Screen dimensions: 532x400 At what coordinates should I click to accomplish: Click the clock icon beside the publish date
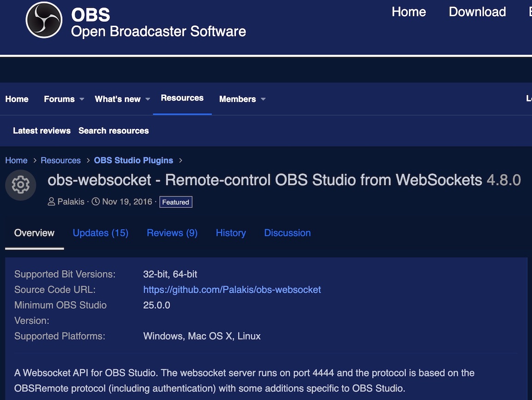[x=96, y=201]
